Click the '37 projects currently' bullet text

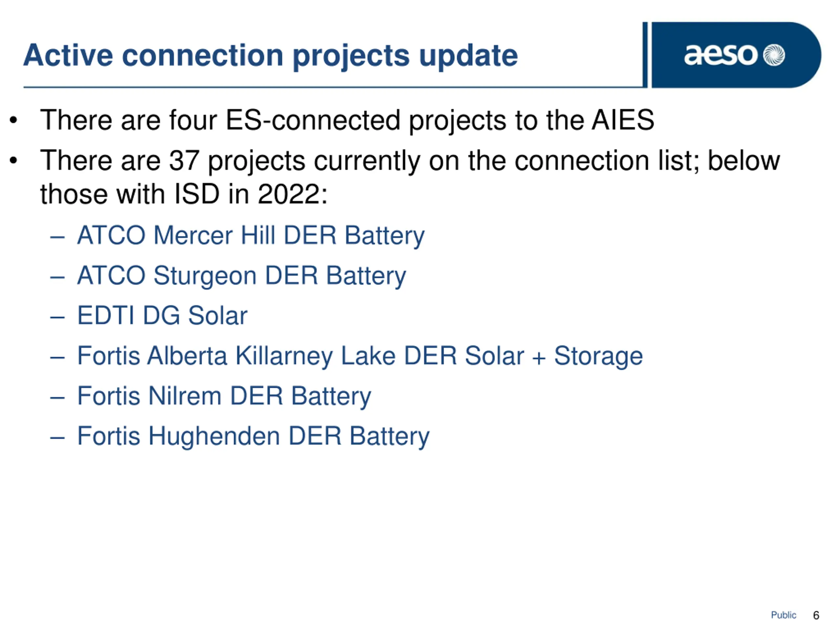pos(410,161)
